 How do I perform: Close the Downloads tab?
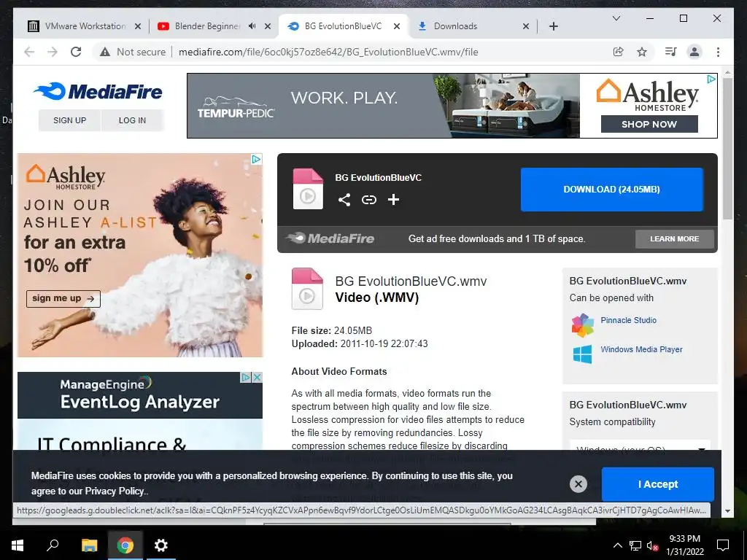coord(526,26)
